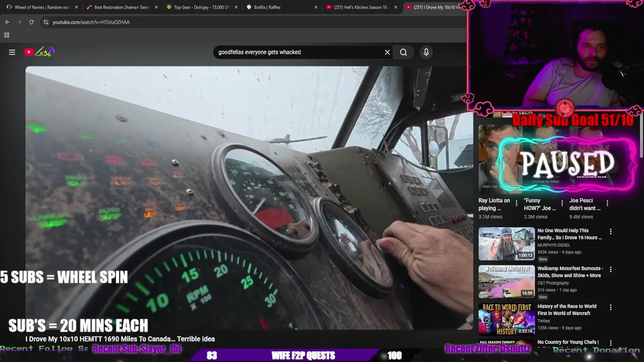
Task: Go back with the browser back arrow
Action: click(x=7, y=22)
